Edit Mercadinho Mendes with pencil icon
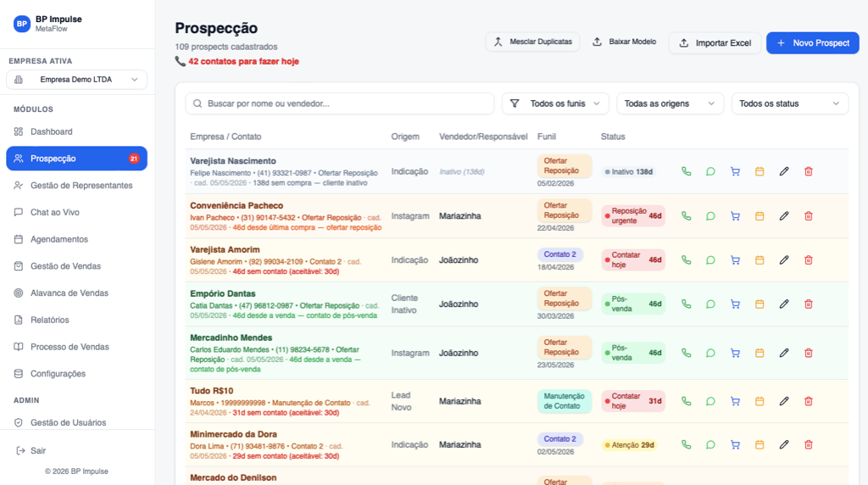The width and height of the screenshot is (868, 485). click(x=784, y=353)
